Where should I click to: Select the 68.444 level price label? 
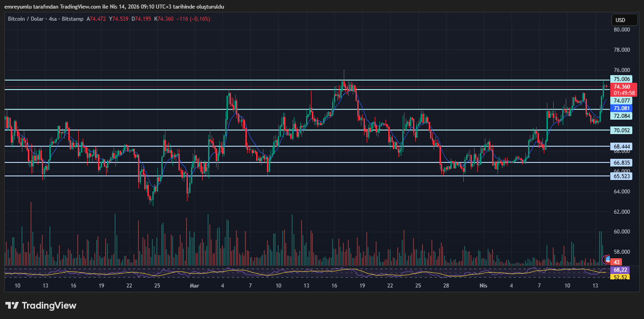point(622,146)
